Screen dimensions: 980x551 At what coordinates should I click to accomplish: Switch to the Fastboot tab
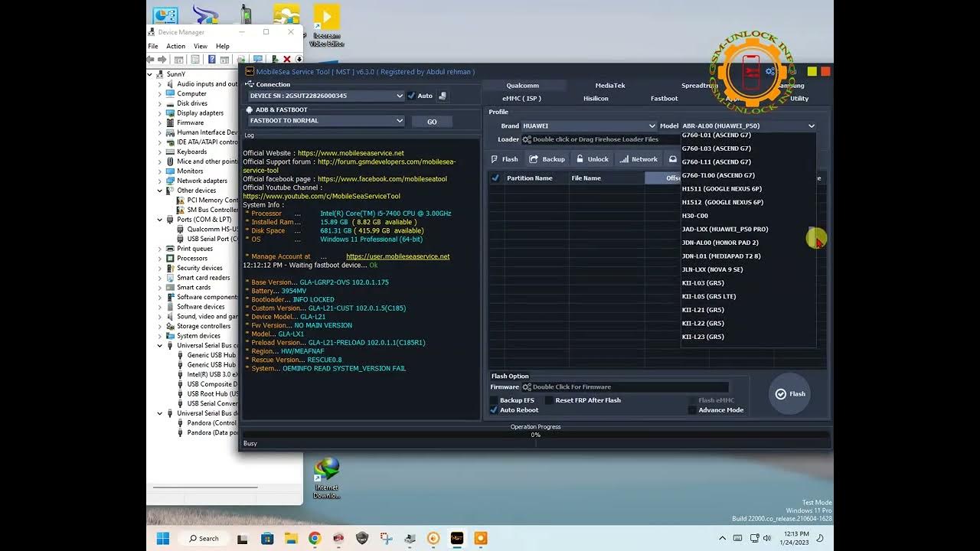[664, 98]
